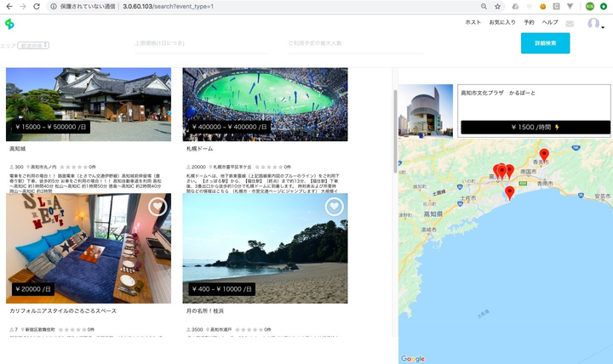Click the 札幌ドーム star rating
This screenshot has height=364, width=613.
coord(268,167)
